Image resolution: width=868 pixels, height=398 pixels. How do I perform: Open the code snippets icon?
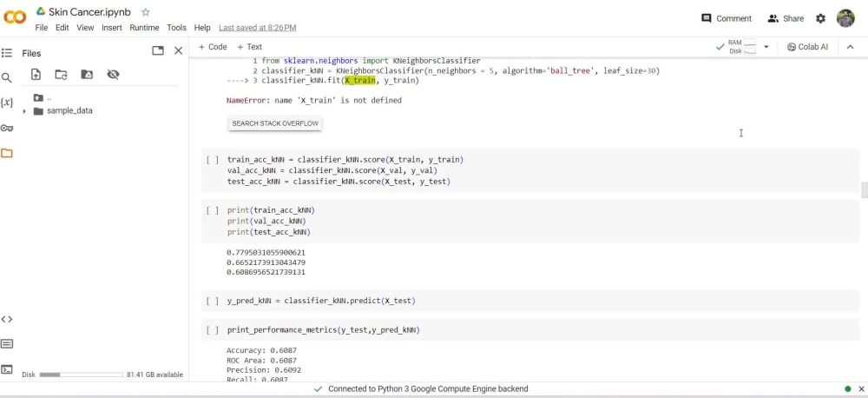click(7, 319)
